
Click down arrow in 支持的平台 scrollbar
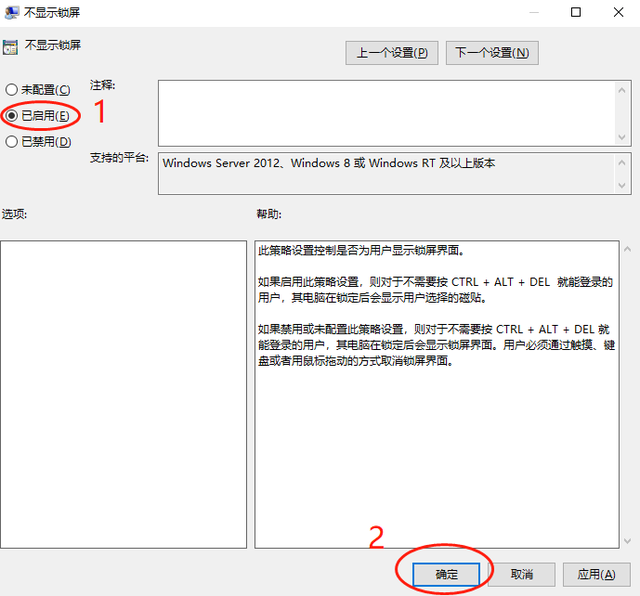(622, 185)
